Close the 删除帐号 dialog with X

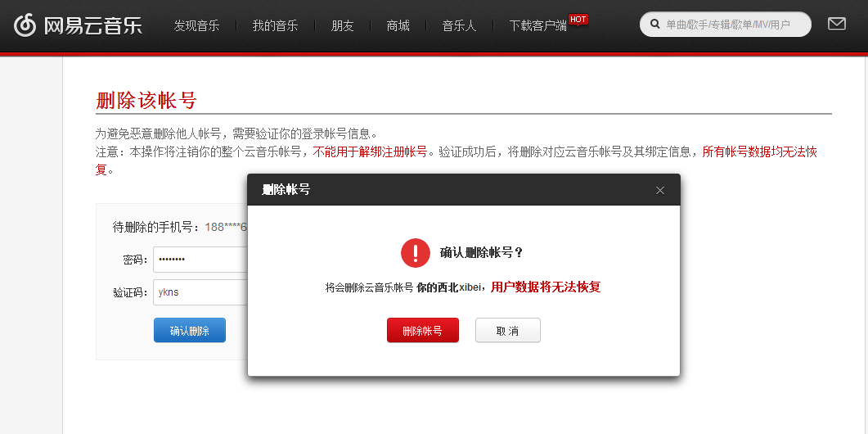(660, 190)
